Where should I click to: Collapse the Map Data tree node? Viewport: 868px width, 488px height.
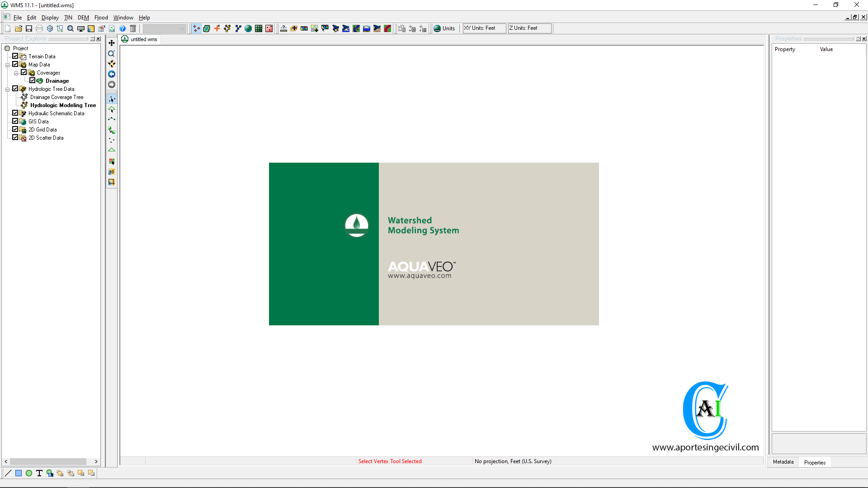point(8,65)
